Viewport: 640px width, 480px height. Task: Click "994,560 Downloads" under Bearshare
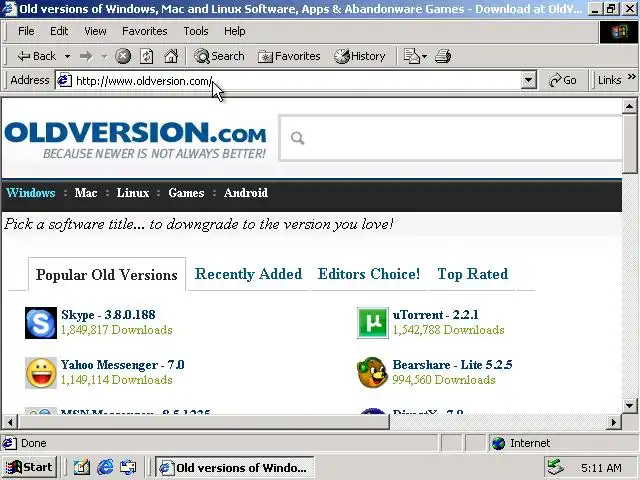[x=444, y=380]
